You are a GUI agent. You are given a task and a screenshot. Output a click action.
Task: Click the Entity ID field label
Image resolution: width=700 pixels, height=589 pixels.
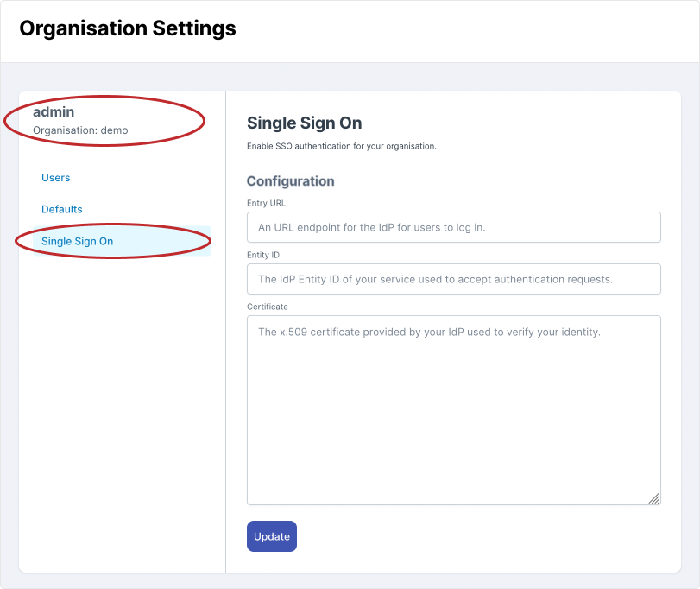263,255
